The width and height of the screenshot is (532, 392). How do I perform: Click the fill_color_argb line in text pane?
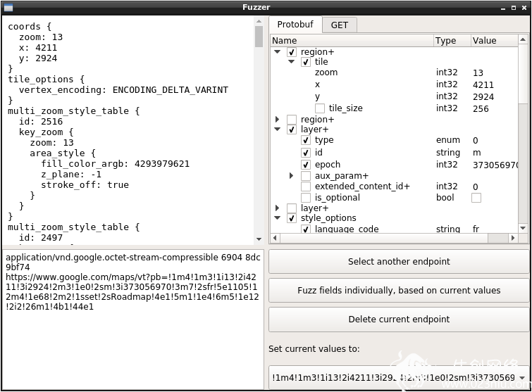click(116, 164)
